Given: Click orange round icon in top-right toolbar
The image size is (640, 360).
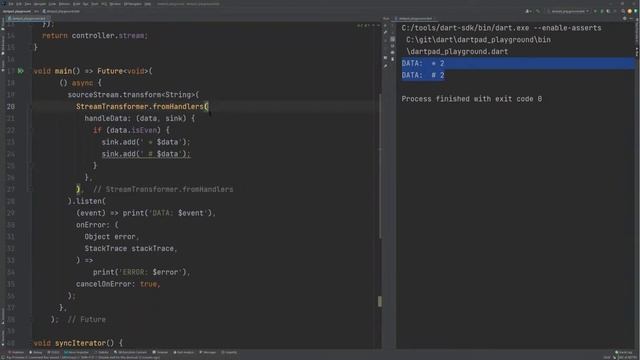Looking at the screenshot, I should (629, 11).
